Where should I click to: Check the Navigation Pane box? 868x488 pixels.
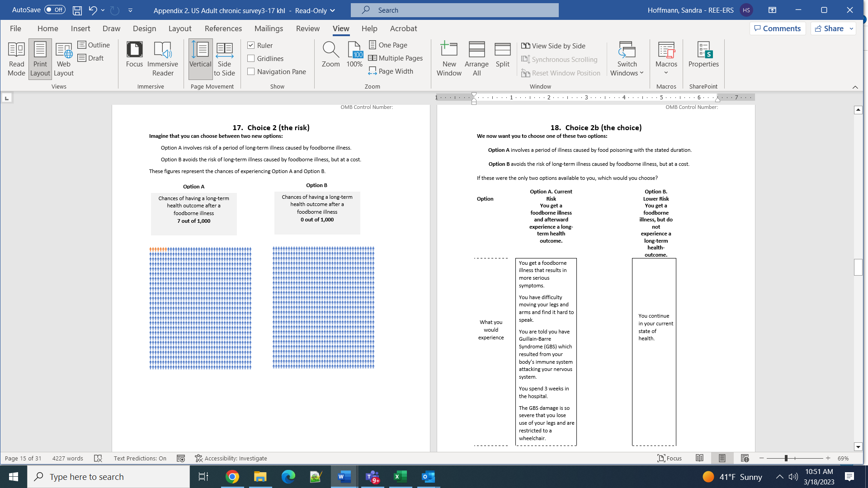[251, 71]
